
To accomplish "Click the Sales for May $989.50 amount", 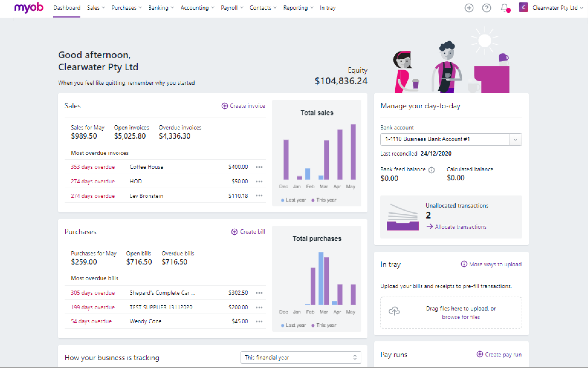I will tap(84, 136).
